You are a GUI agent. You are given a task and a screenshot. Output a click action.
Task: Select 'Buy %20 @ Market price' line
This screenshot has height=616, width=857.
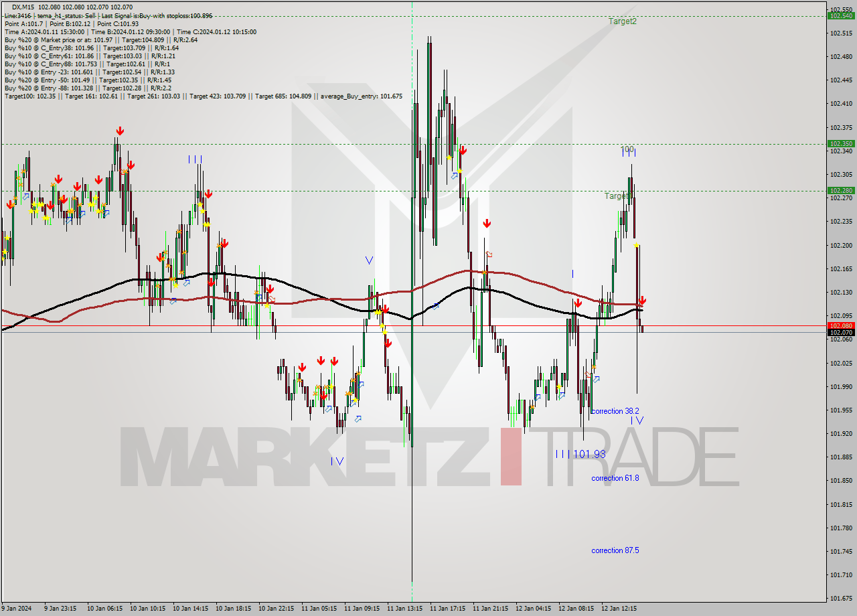pos(100,40)
